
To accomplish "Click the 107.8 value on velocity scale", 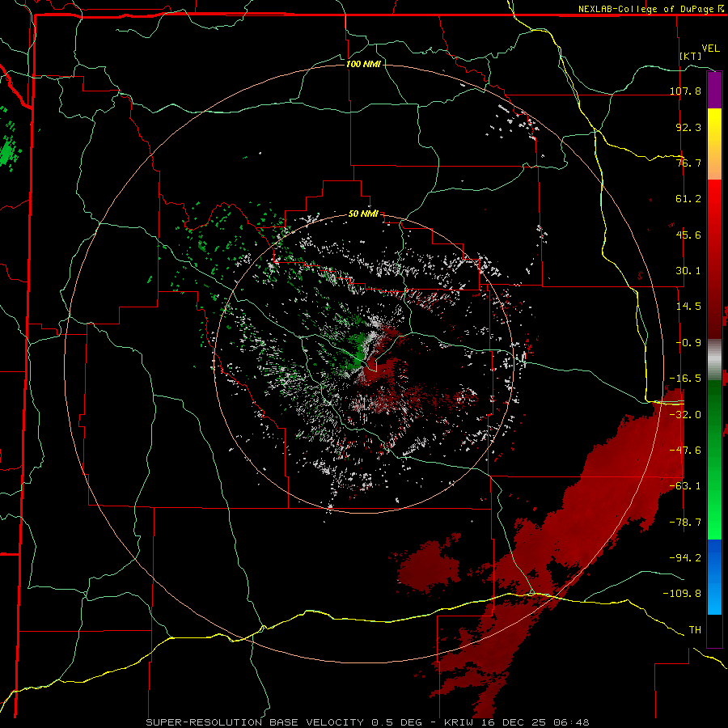I will (685, 91).
